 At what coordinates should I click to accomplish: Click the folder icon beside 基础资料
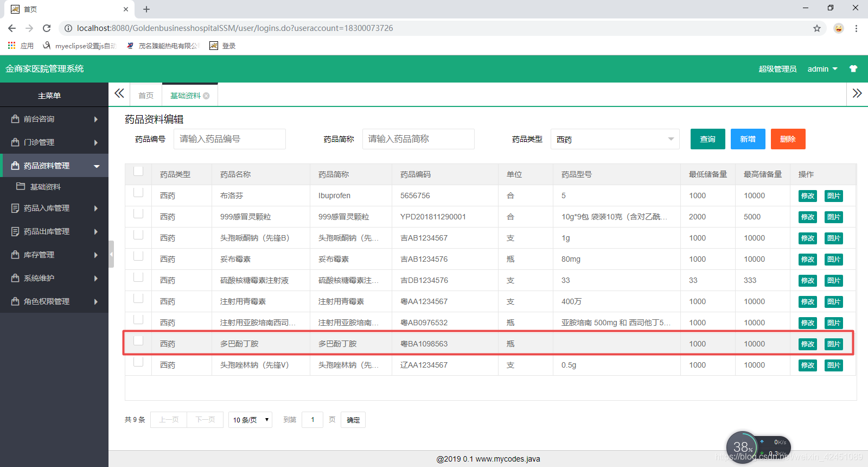point(21,186)
